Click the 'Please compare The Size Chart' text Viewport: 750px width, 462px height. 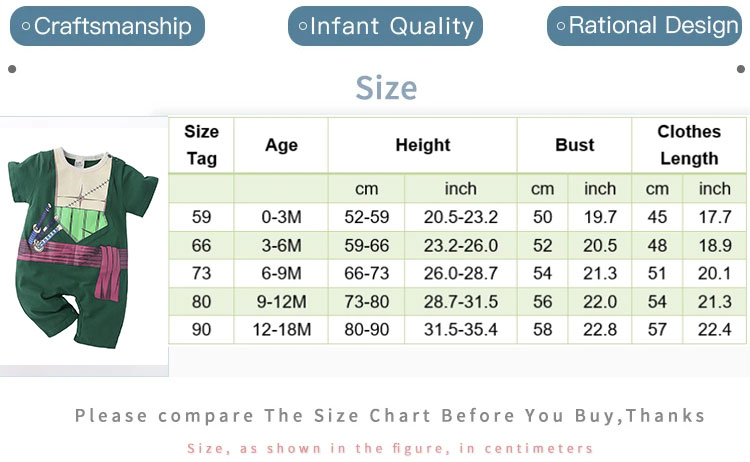pos(390,415)
